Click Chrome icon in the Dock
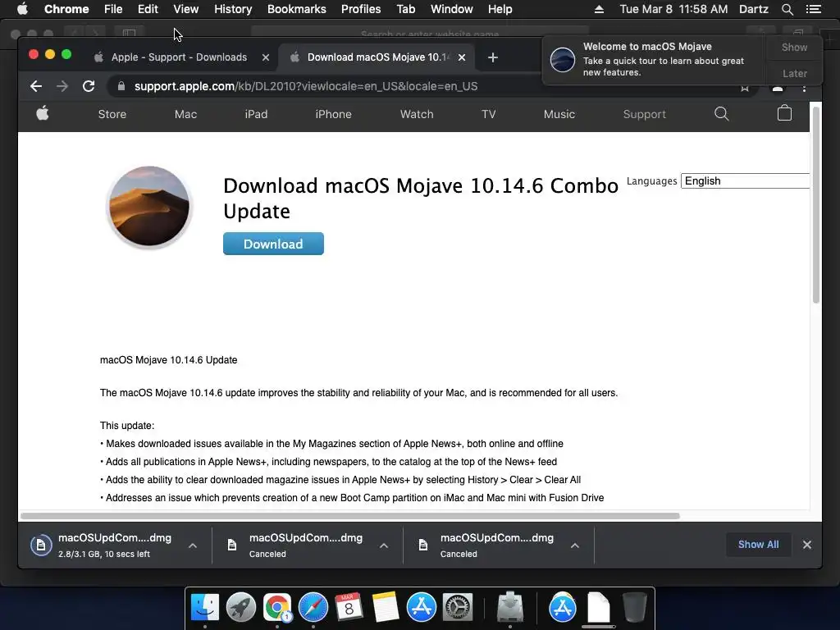 click(277, 608)
